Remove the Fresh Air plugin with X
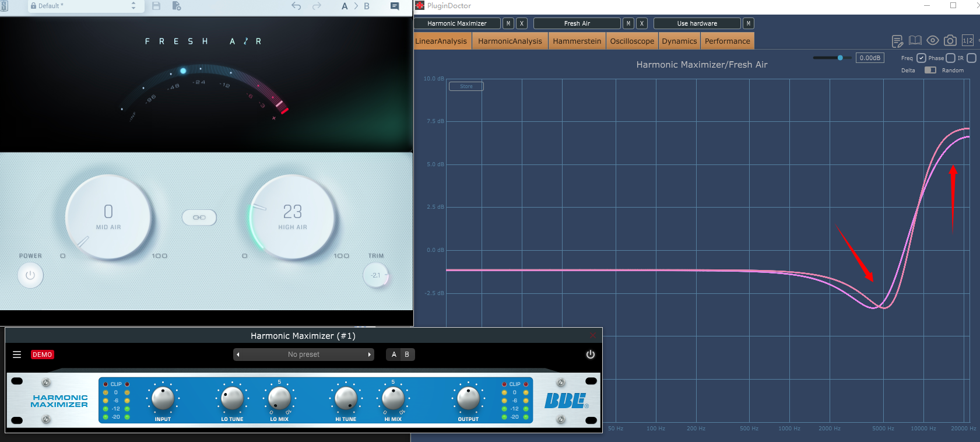Viewport: 980px width, 442px height. [x=642, y=23]
